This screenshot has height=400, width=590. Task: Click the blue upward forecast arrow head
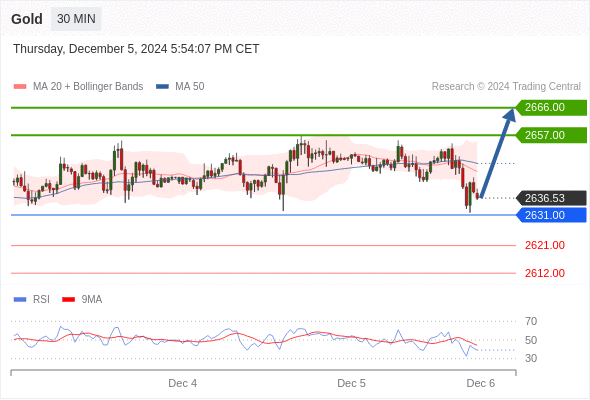[x=510, y=114]
